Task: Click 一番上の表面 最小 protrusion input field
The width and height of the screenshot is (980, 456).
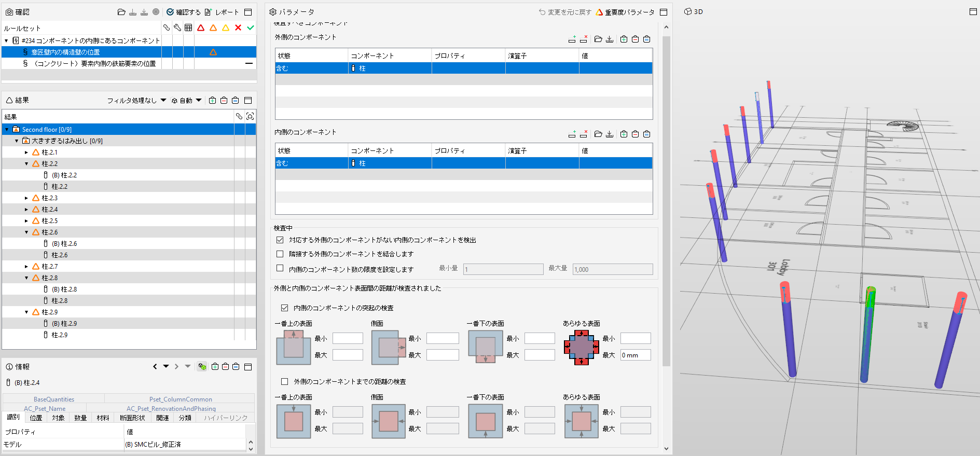Action: point(348,338)
